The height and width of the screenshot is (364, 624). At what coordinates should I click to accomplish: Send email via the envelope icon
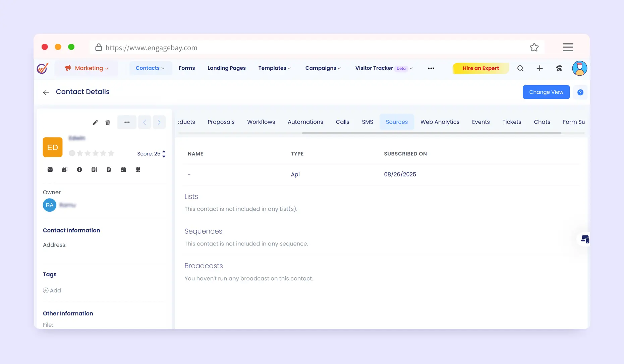[x=50, y=170]
